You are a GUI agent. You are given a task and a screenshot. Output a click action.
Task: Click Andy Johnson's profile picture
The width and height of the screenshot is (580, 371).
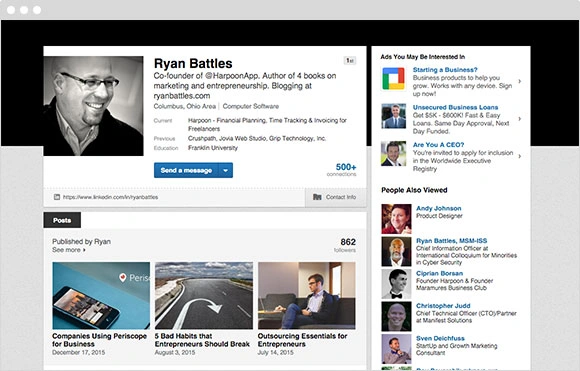click(x=396, y=219)
